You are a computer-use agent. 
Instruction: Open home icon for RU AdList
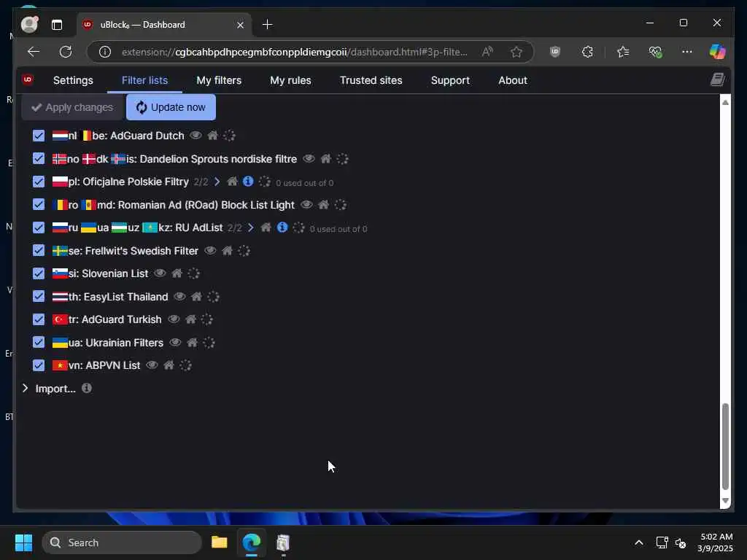pos(266,227)
